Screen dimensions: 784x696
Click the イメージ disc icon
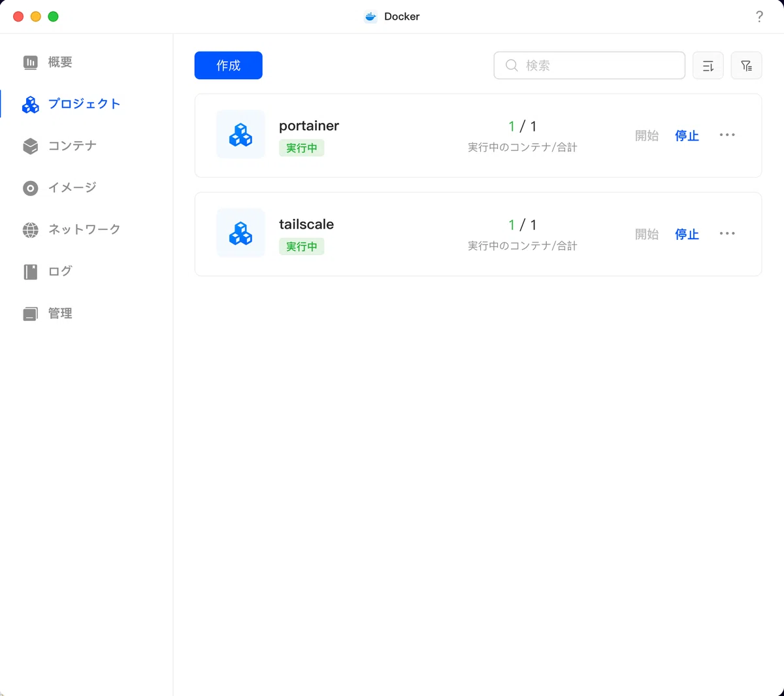[31, 188]
